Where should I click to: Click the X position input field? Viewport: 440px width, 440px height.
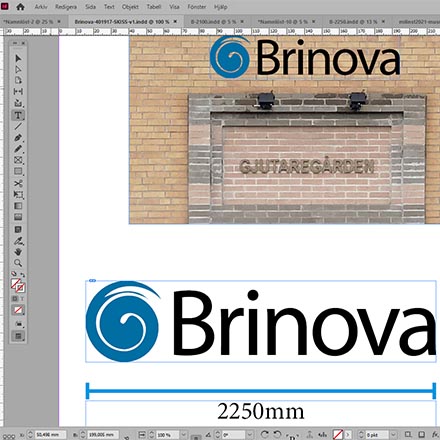point(51,435)
